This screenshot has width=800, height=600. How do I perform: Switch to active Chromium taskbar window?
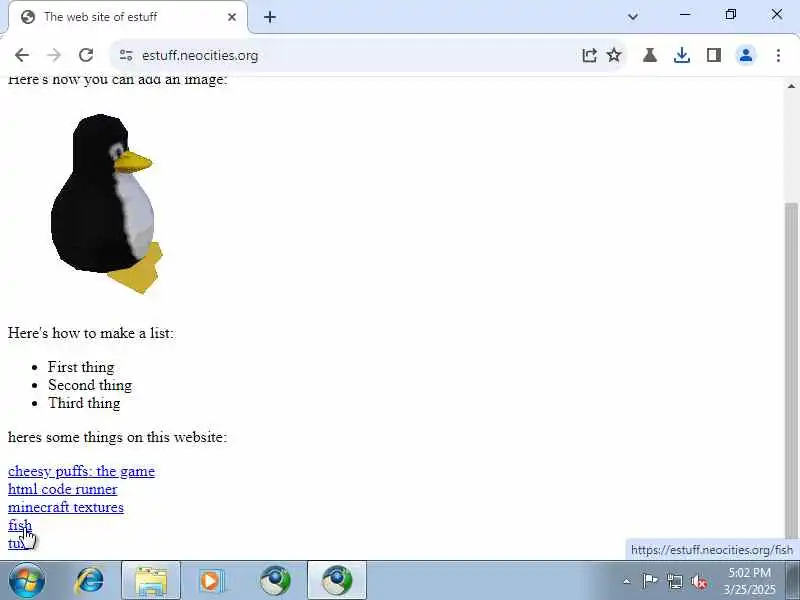click(x=337, y=581)
